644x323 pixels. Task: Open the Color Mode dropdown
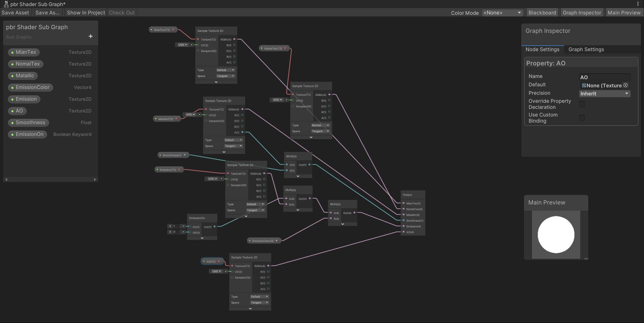[502, 13]
